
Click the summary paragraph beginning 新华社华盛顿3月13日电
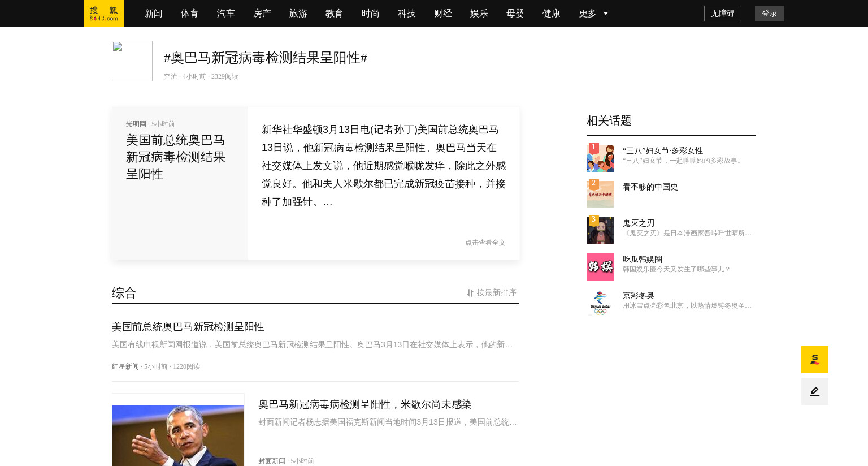coord(384,166)
